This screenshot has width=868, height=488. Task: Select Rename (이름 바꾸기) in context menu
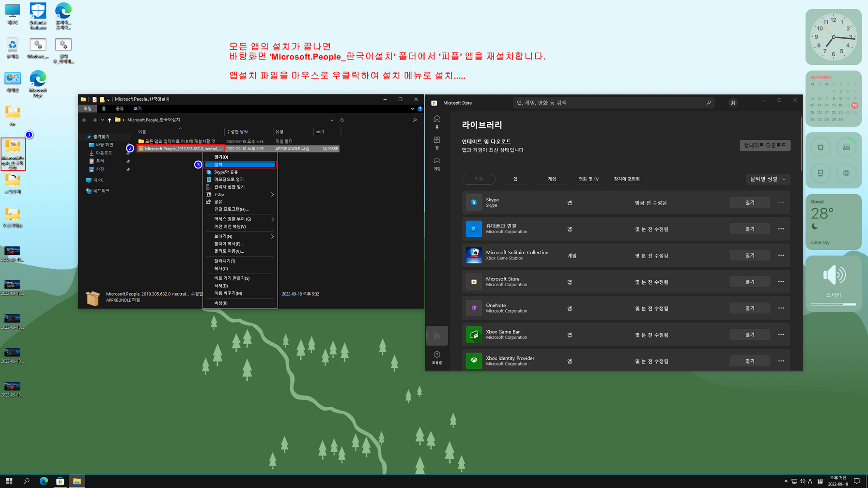(x=240, y=293)
